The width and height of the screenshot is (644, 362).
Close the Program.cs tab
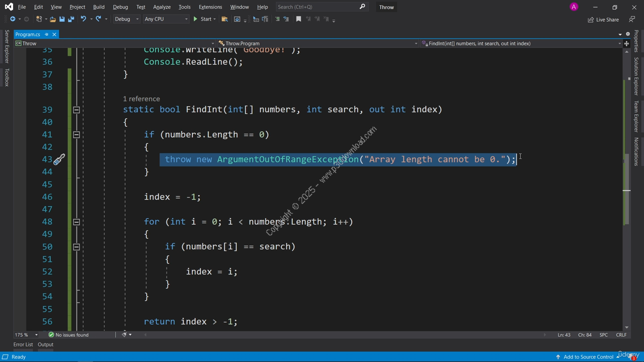(54, 34)
